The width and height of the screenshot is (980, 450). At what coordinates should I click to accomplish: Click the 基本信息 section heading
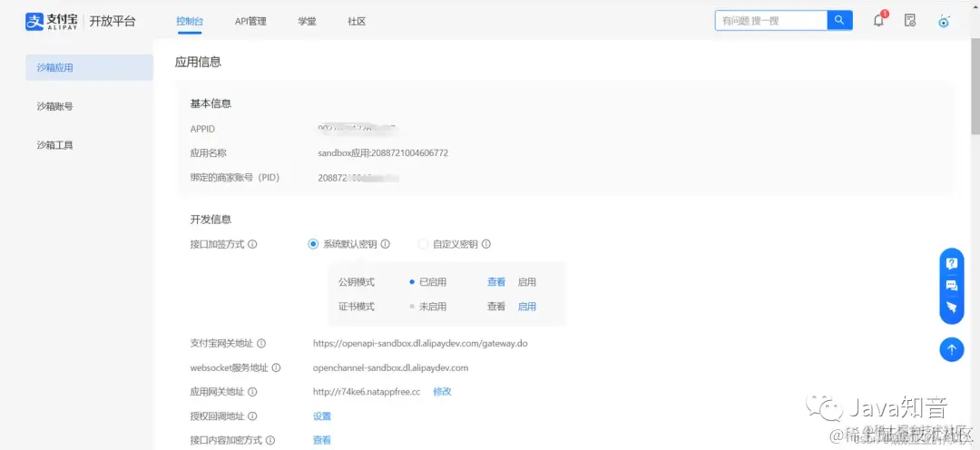(x=211, y=103)
